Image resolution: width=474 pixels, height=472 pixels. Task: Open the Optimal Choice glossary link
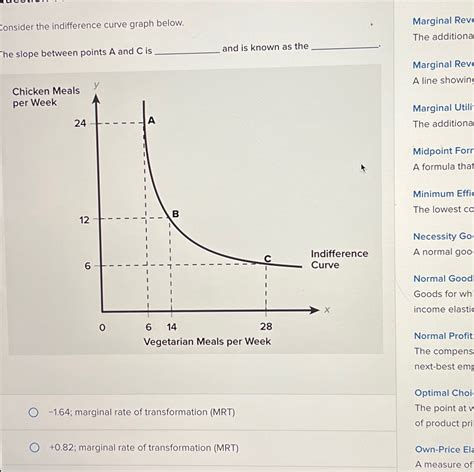click(444, 393)
